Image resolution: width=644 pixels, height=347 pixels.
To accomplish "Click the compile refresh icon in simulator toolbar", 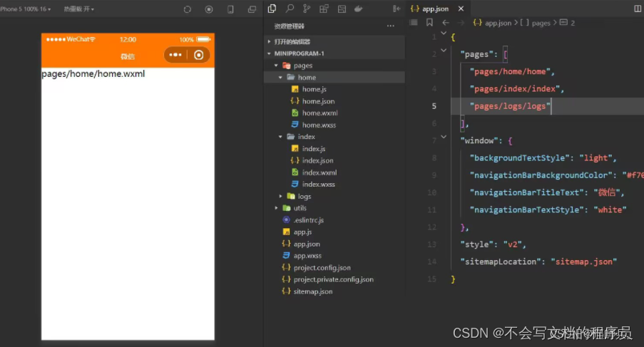I will tap(188, 9).
